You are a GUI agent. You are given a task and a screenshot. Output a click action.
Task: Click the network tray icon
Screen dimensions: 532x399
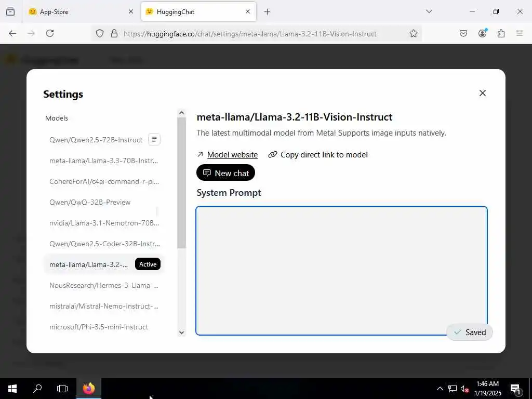point(453,389)
